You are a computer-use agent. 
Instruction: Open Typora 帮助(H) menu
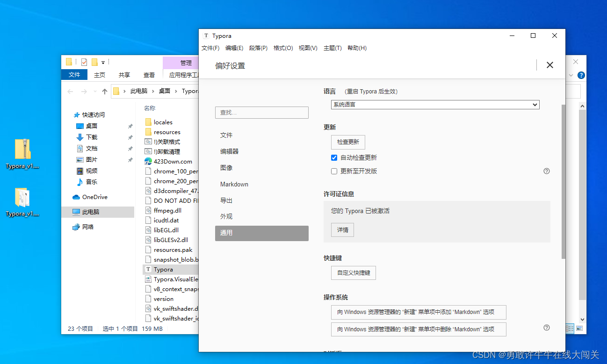tap(357, 48)
